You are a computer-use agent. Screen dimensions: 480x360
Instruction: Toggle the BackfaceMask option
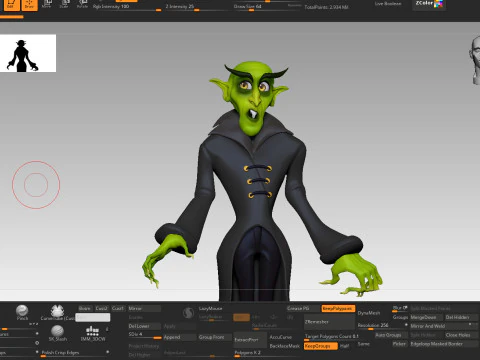click(x=285, y=346)
